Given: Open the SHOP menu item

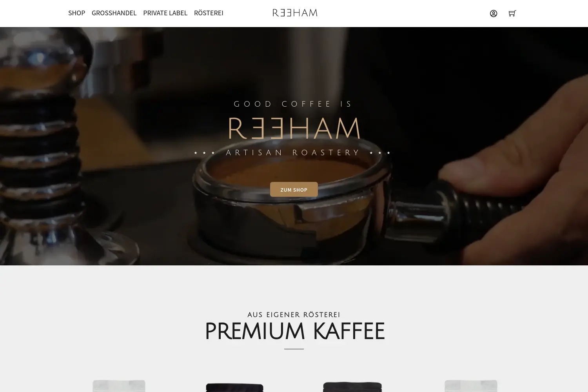Looking at the screenshot, I should coord(76,13).
